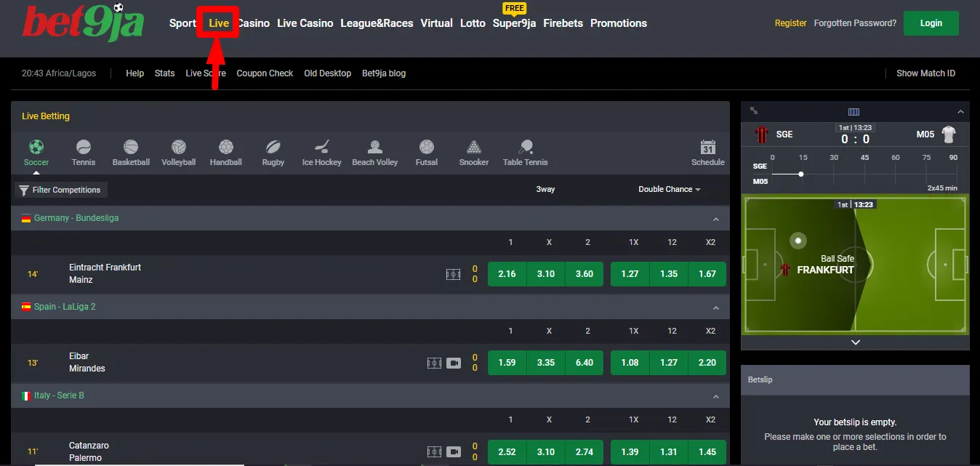Click Show Match ID

pyautogui.click(x=925, y=73)
